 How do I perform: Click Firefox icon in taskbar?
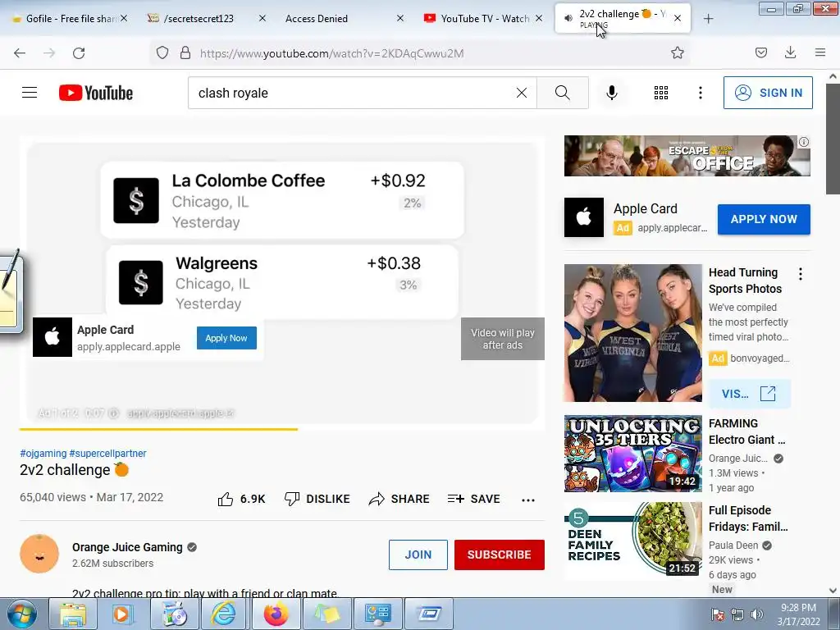click(x=276, y=614)
